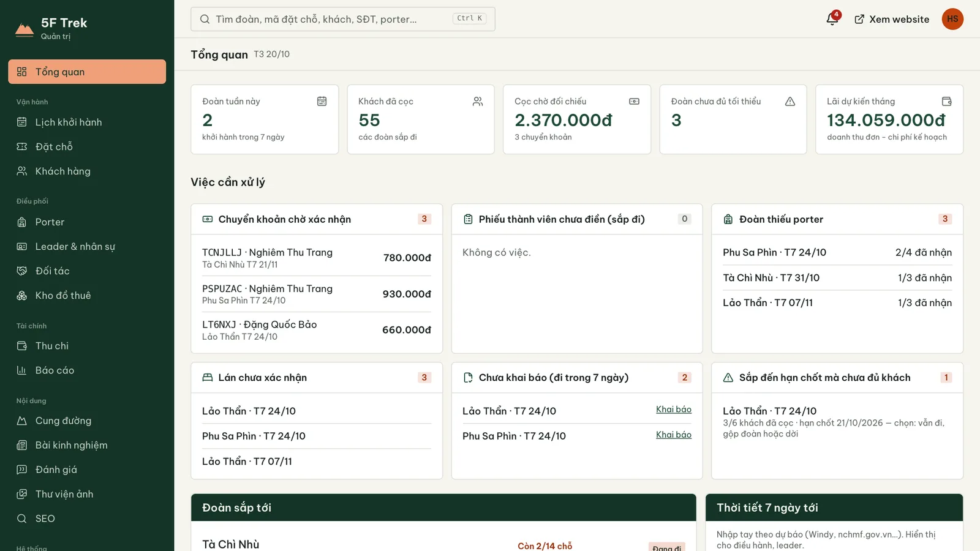
Task: Click the Đoàn sắp tới panel header
Action: [x=443, y=508]
